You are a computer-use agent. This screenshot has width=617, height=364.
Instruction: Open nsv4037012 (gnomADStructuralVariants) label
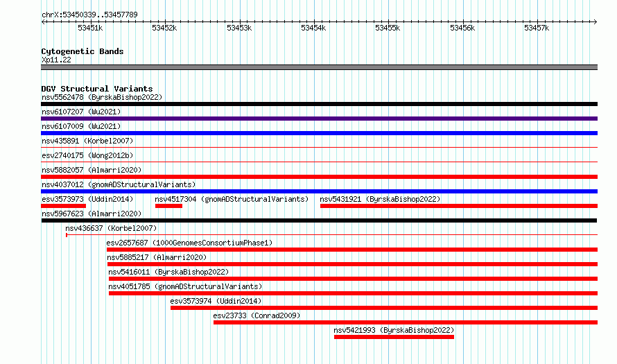point(119,184)
